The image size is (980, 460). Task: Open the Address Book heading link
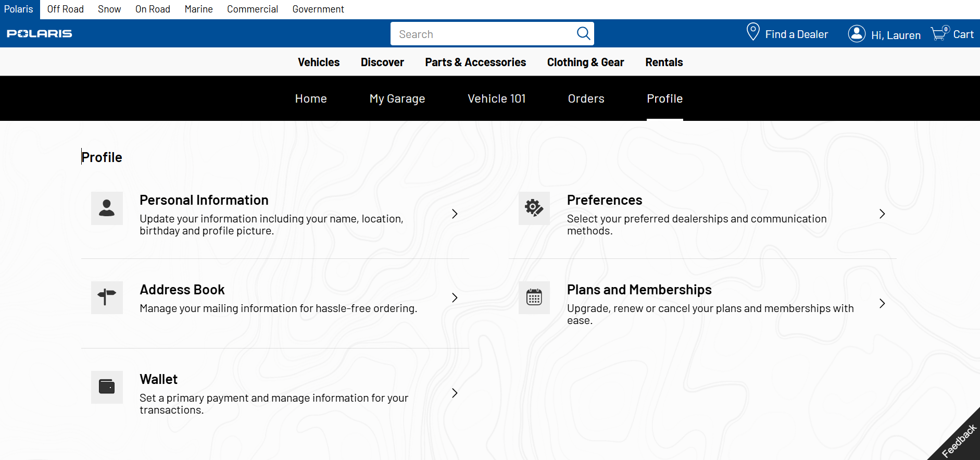(182, 290)
